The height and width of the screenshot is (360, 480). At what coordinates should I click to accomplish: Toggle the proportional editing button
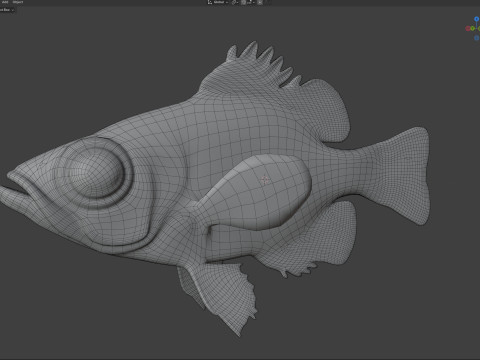click(260, 2)
